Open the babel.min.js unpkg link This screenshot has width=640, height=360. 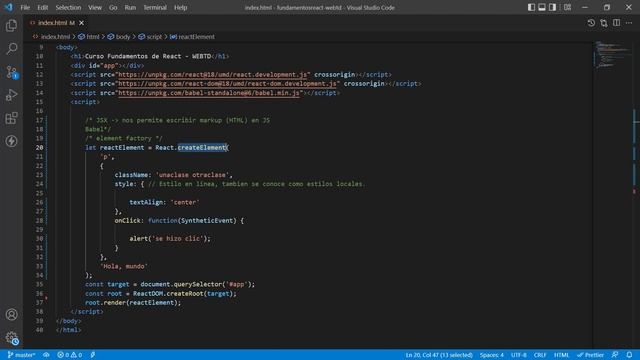coord(209,93)
